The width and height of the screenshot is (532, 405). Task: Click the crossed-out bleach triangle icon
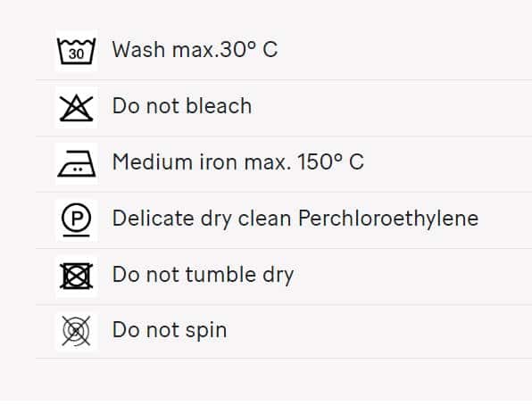click(77, 108)
